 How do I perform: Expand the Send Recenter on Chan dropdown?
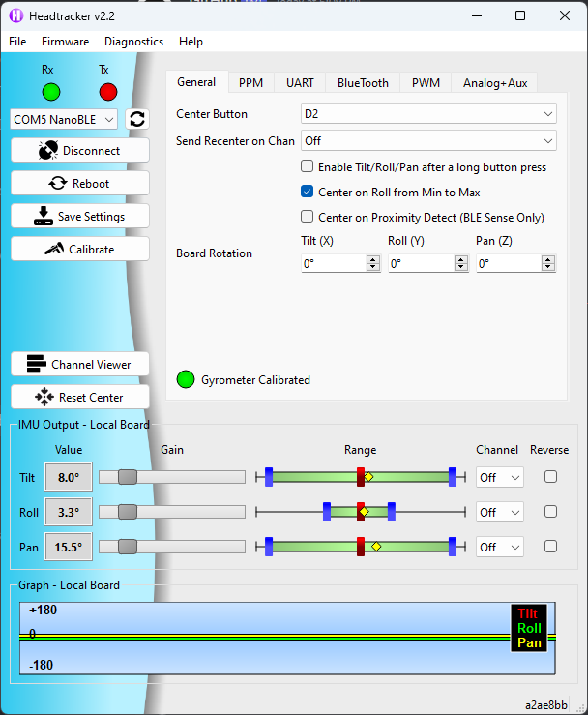click(x=427, y=141)
